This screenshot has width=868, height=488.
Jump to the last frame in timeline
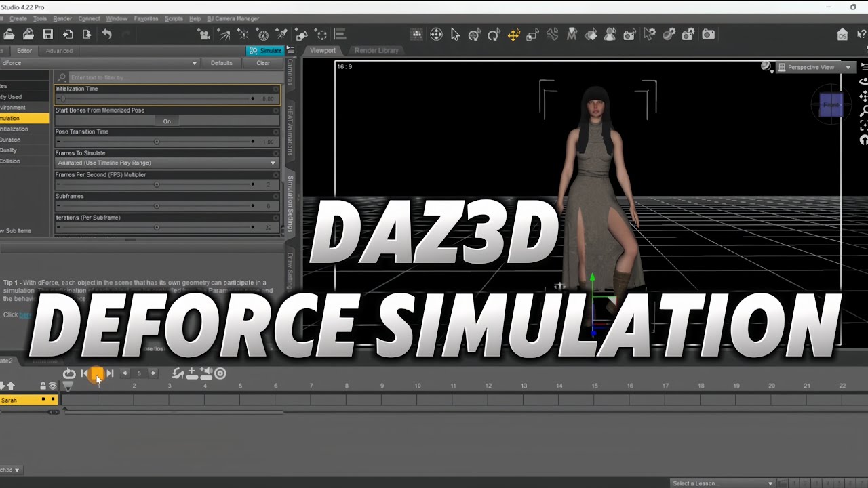click(110, 373)
